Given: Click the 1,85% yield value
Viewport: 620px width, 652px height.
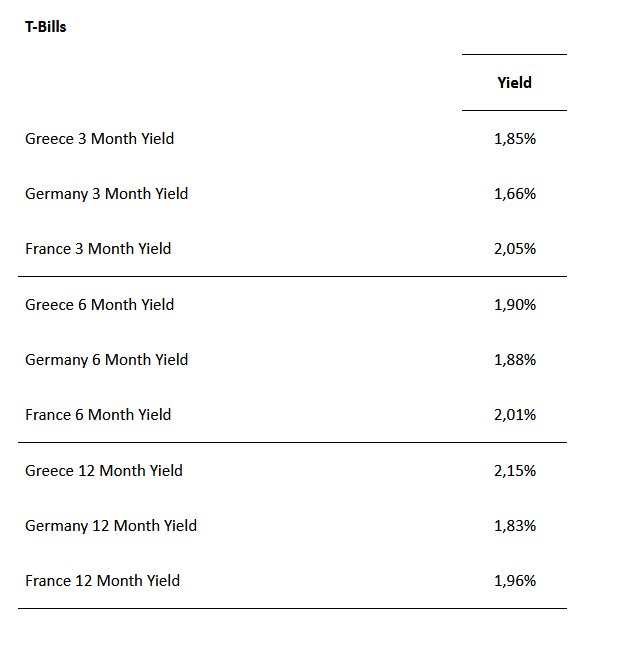Looking at the screenshot, I should 515,139.
